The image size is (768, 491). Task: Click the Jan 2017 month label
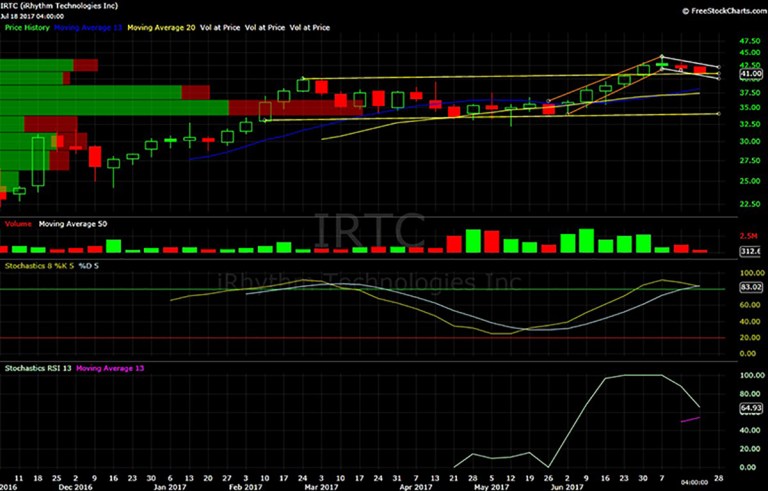(170, 487)
